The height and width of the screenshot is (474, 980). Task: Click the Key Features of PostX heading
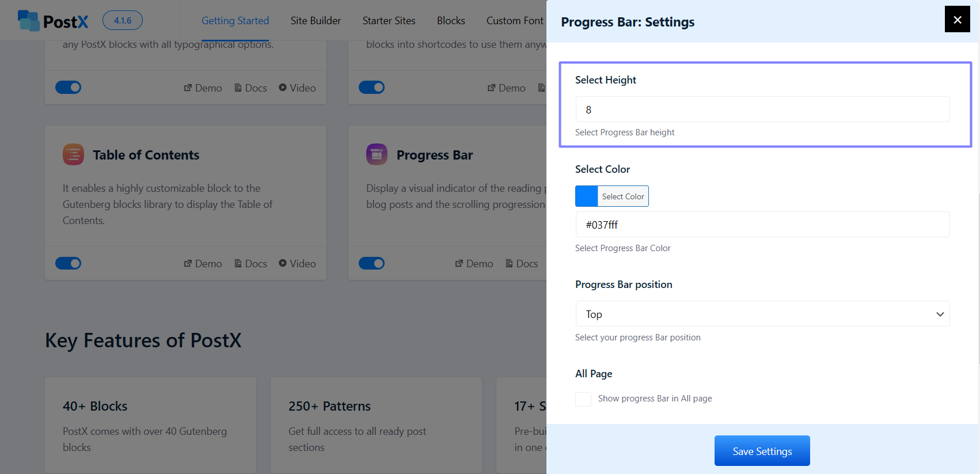pos(143,340)
